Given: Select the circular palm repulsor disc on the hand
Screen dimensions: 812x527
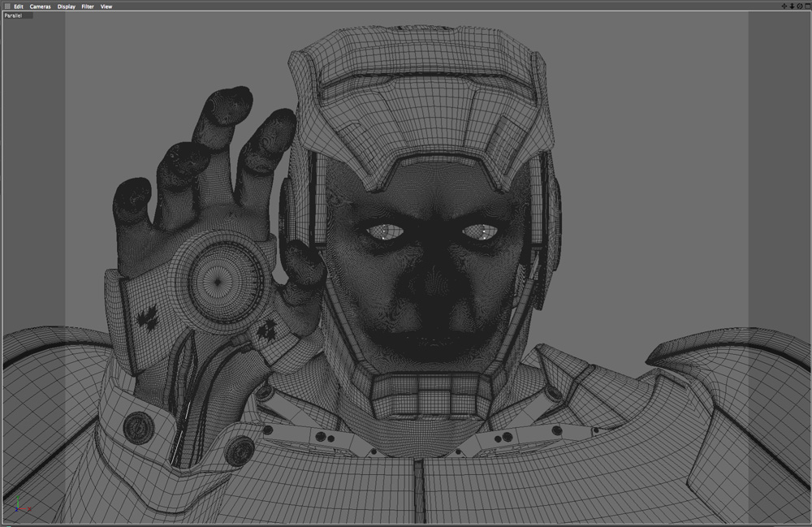Looking at the screenshot, I should pos(218,282).
